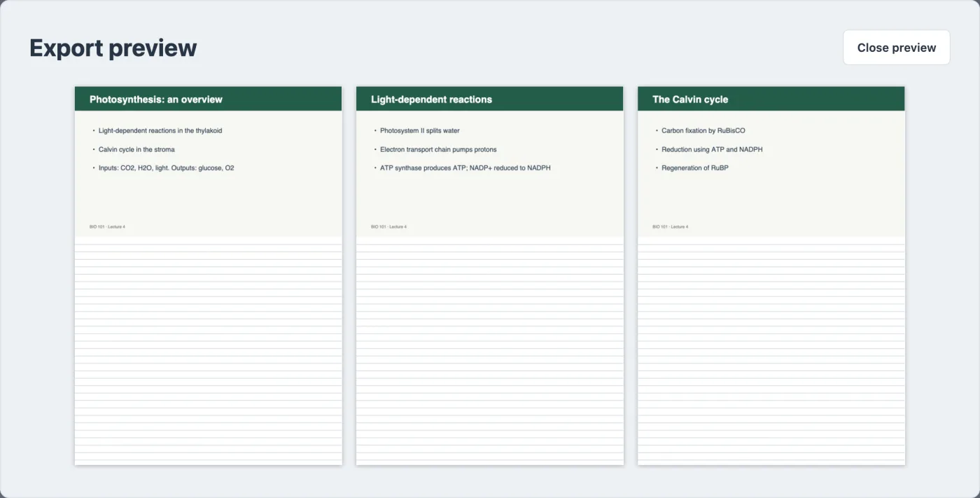Click 'BIO 101 · Lecture 4' footer on Light-dependent slide
Screen dimensions: 980x498
tap(388, 227)
